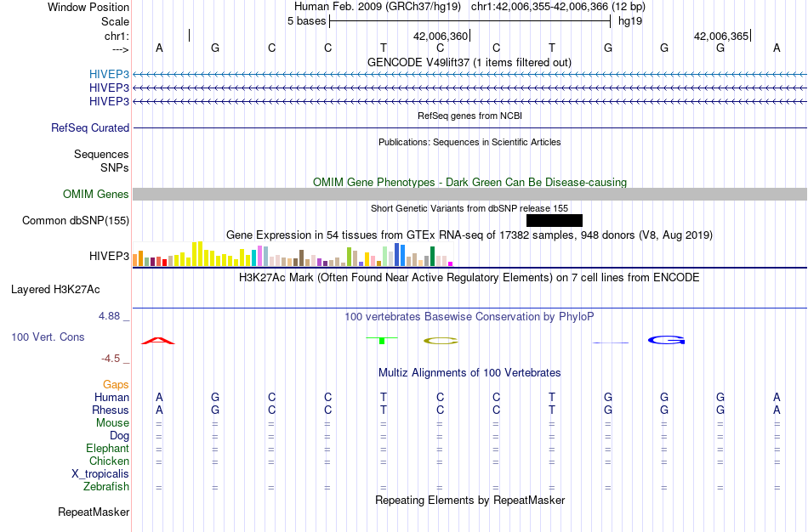The image size is (808, 532).
Task: Click the 42,006,360 position marker
Action: [x=441, y=36]
